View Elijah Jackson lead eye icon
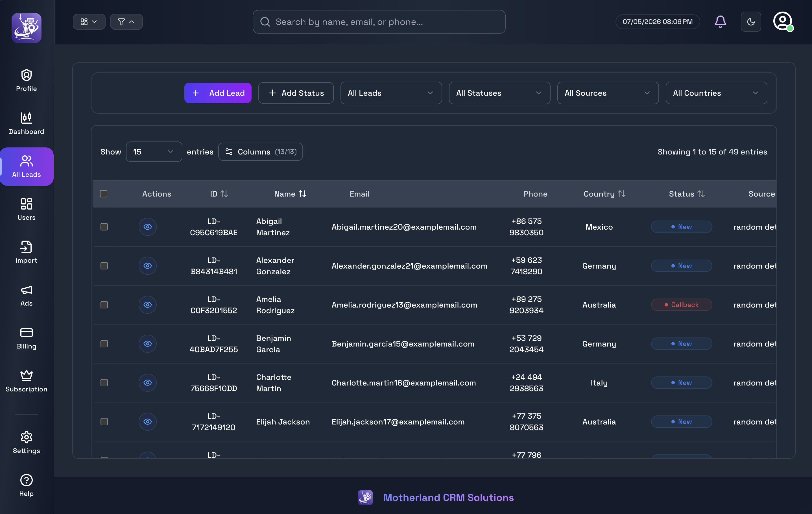Viewport: 812px width, 514px height. (148, 422)
